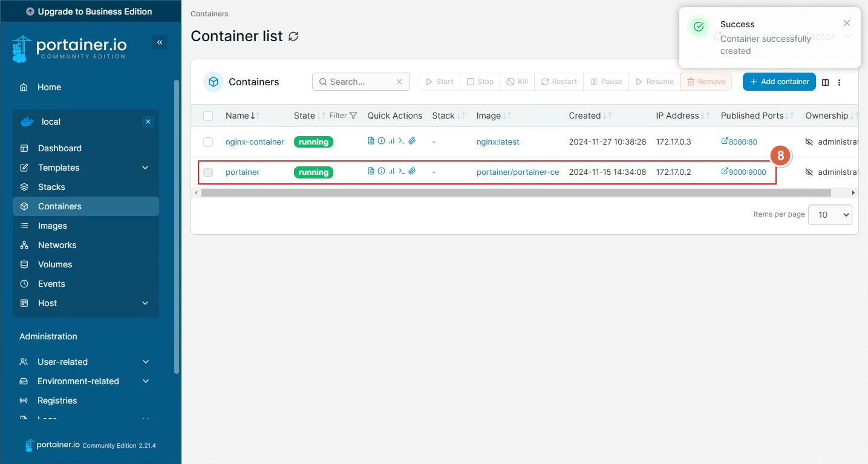The image size is (868, 464).
Task: Open the Items per page dropdown
Action: click(830, 215)
